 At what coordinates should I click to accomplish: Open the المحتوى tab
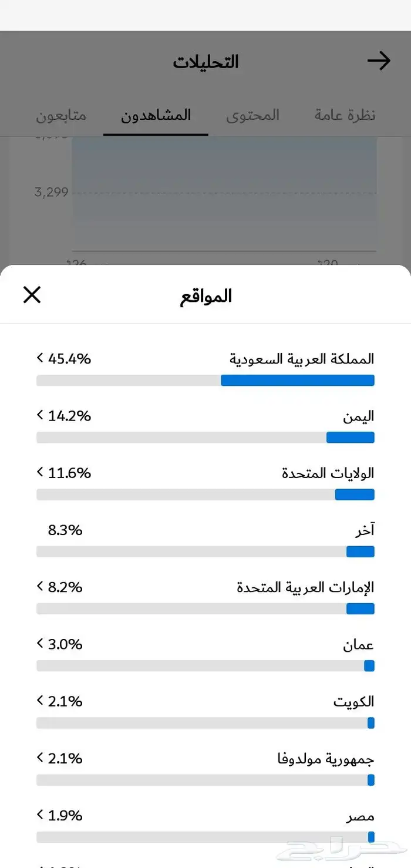[252, 115]
